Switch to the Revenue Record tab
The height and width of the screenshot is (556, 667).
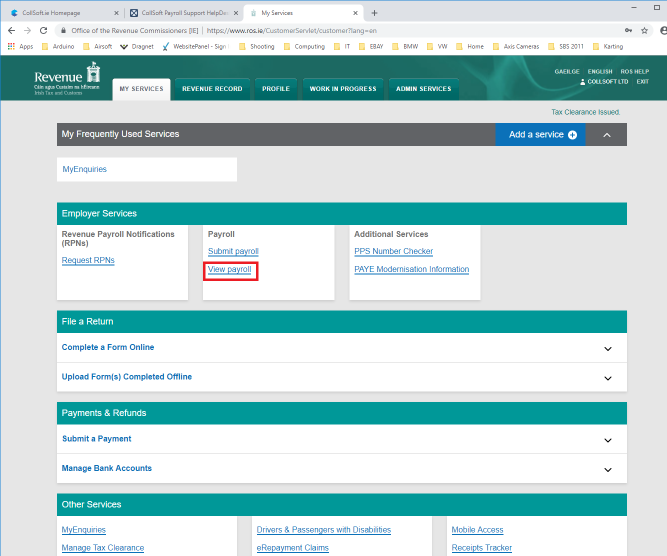click(x=212, y=89)
